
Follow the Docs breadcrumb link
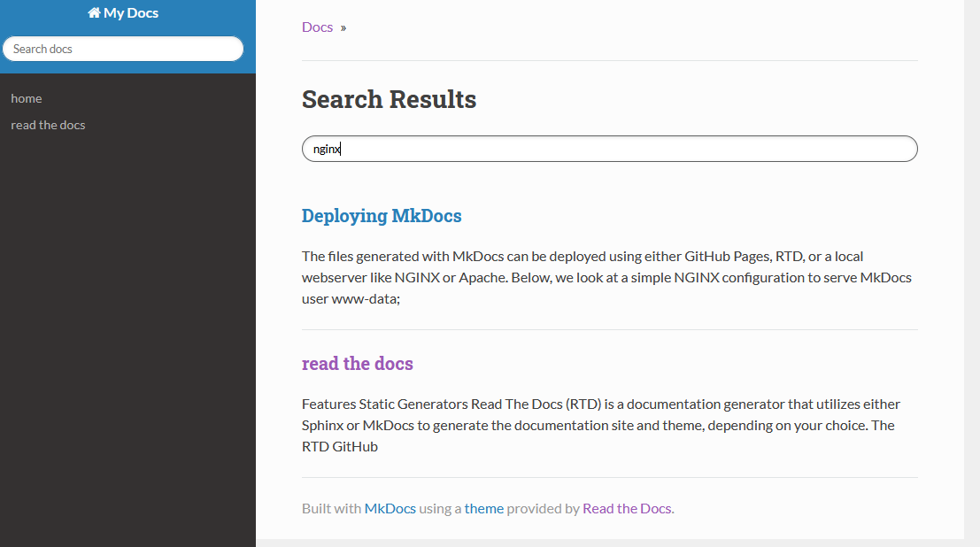pyautogui.click(x=318, y=27)
